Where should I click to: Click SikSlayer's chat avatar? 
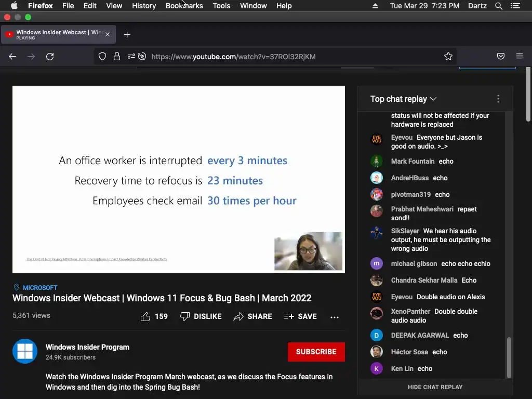click(x=377, y=233)
